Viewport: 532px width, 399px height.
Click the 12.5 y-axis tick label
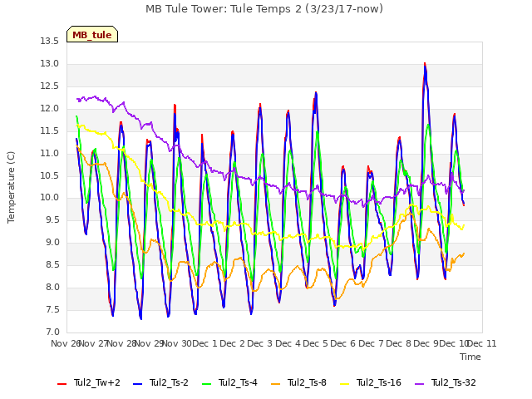[x=50, y=86]
